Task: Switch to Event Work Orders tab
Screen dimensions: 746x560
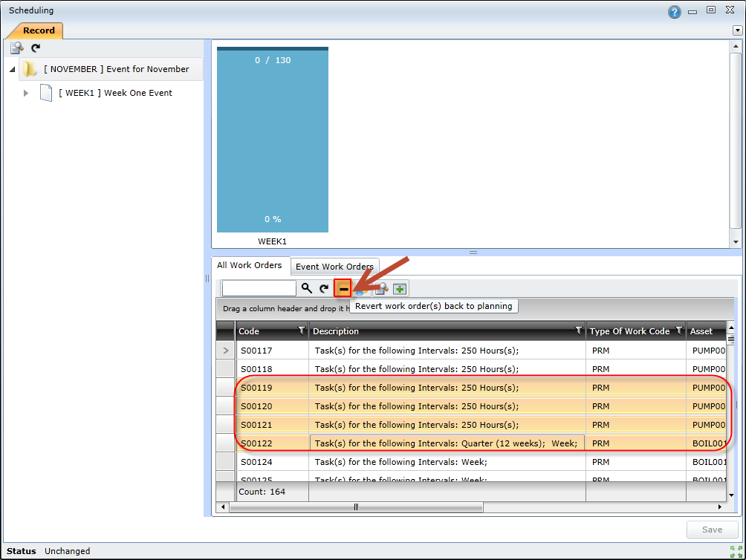Action: tap(334, 267)
